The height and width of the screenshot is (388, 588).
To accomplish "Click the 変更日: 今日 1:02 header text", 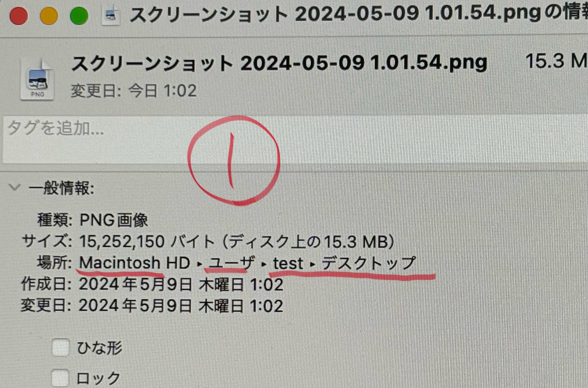I will point(134,90).
